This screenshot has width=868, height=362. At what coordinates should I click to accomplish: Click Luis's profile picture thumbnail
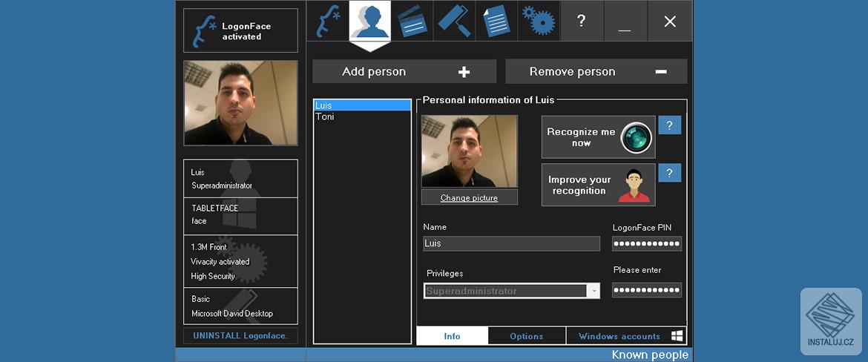(x=470, y=151)
